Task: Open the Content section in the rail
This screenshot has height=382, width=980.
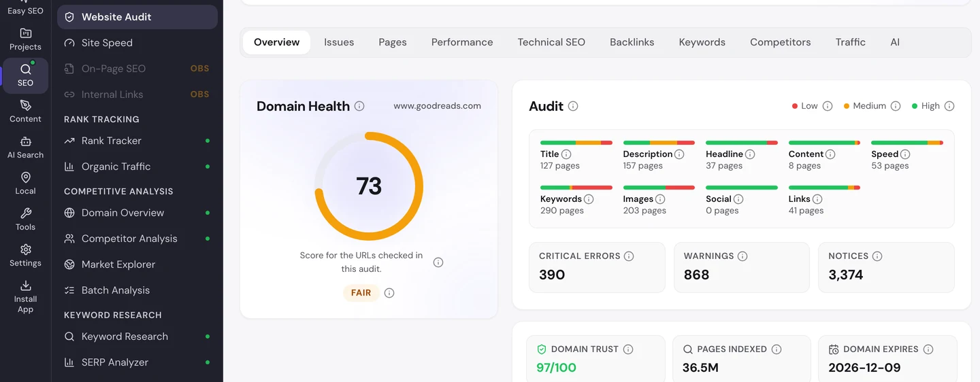Action: click(x=25, y=111)
